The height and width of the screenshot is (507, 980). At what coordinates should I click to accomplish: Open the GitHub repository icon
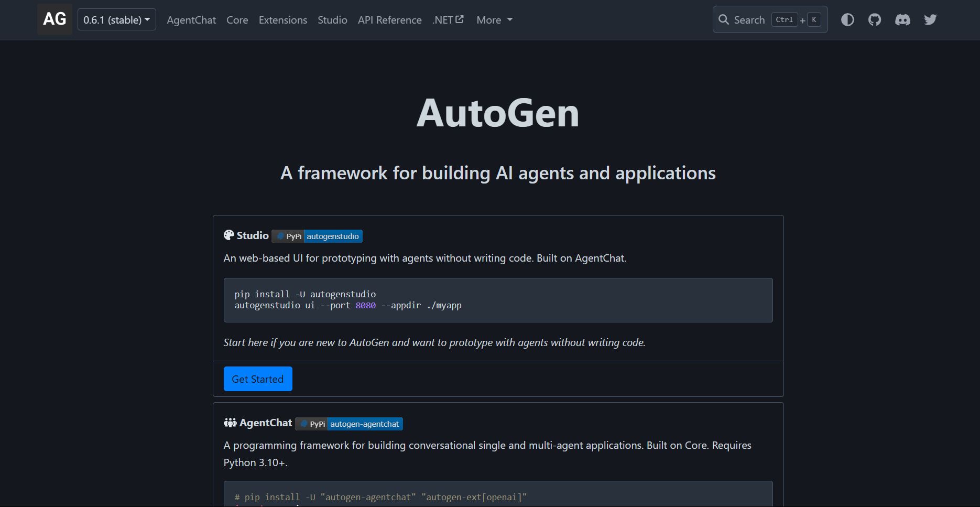point(875,20)
